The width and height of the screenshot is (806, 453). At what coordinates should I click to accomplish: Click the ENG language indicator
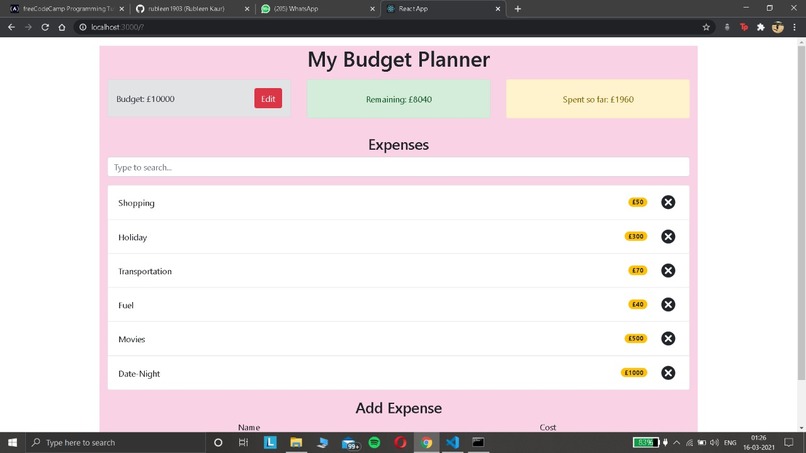[x=730, y=442]
